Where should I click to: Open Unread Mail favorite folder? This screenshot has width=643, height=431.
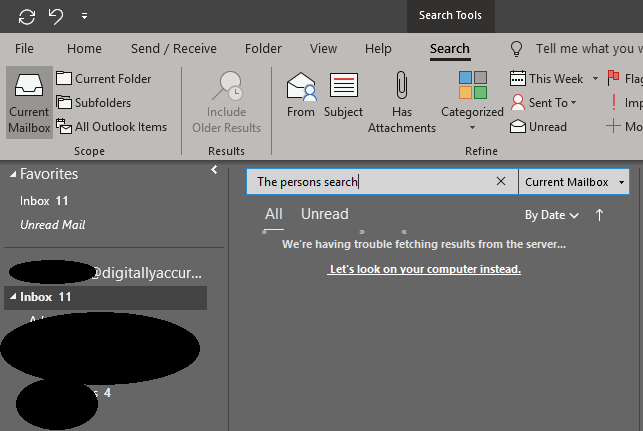click(52, 225)
